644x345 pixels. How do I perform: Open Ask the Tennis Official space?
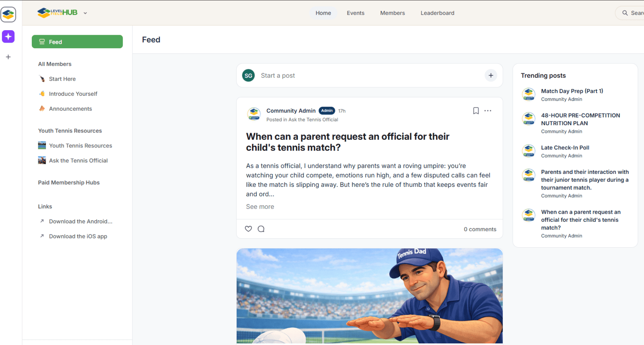click(78, 161)
